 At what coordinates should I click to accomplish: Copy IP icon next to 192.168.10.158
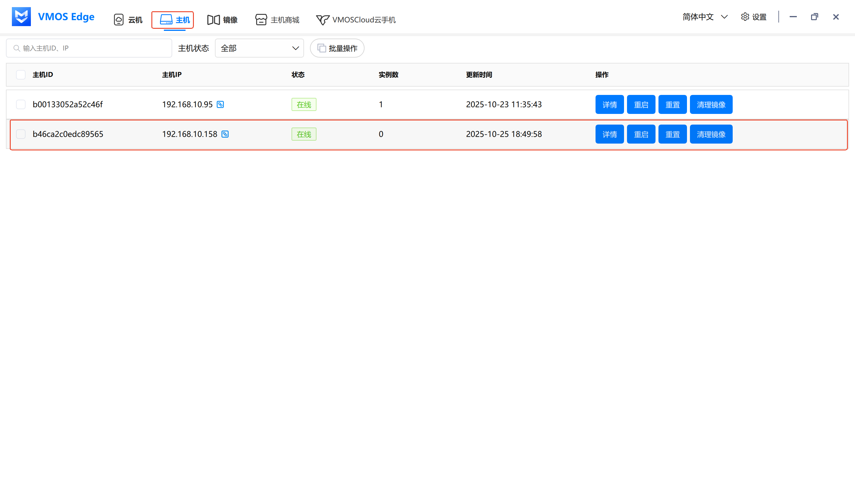(x=225, y=134)
